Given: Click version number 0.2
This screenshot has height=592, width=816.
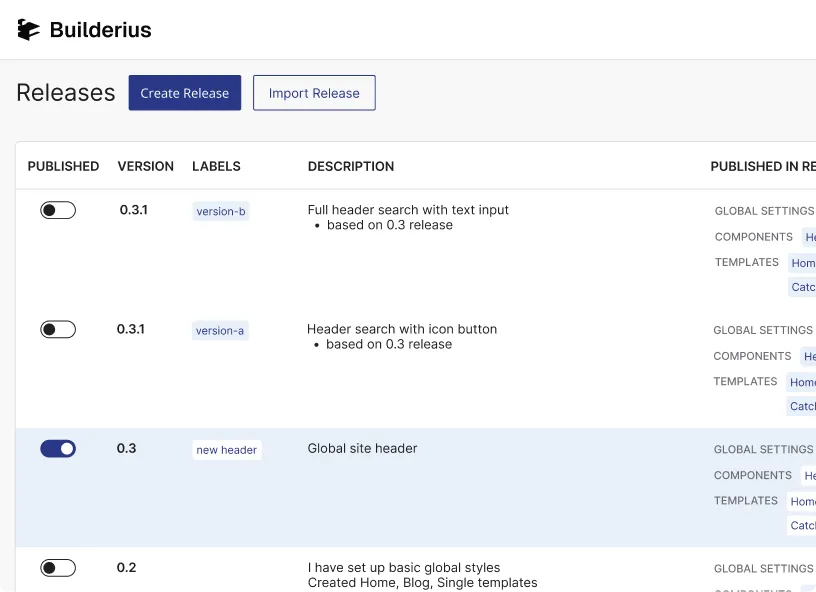Looking at the screenshot, I should pos(126,567).
